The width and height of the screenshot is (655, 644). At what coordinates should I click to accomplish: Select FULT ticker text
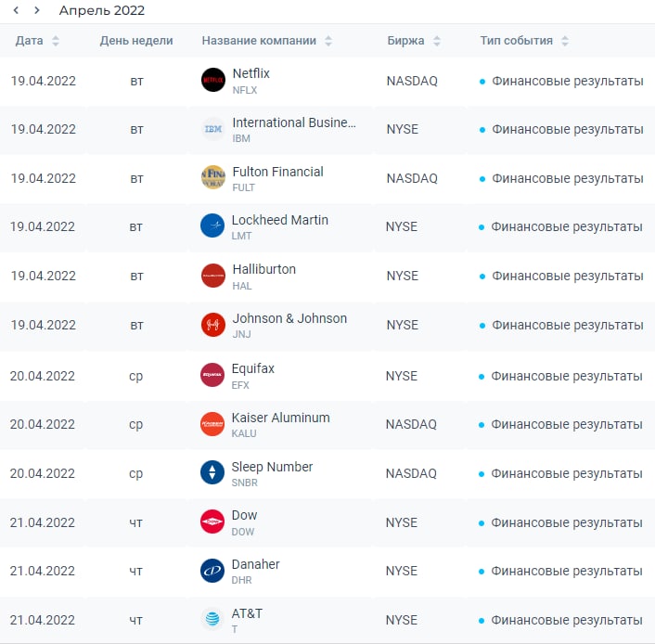[243, 188]
